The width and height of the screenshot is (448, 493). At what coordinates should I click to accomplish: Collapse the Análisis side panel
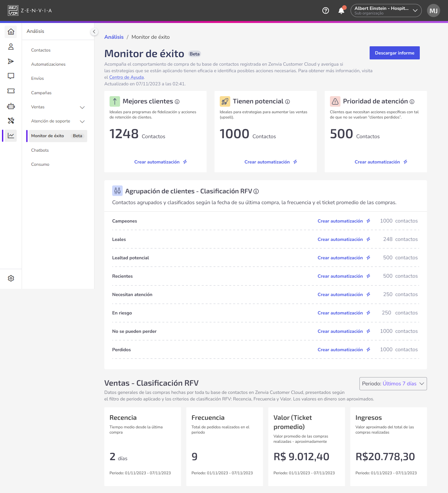94,32
